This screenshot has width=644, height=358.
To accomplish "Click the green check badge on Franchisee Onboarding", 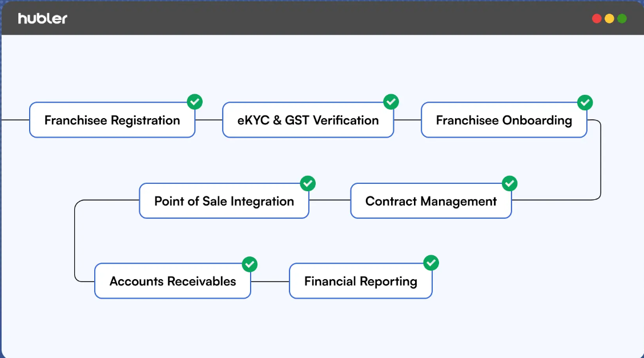I will tap(585, 103).
